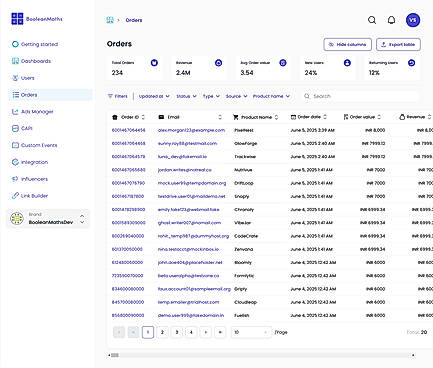Sort by Email column arrows

click(x=220, y=117)
